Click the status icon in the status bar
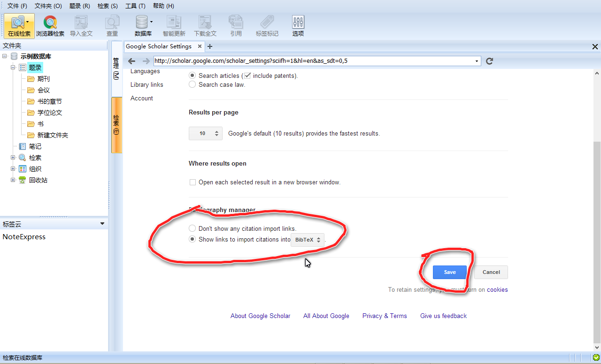601x364 pixels. pos(596,358)
